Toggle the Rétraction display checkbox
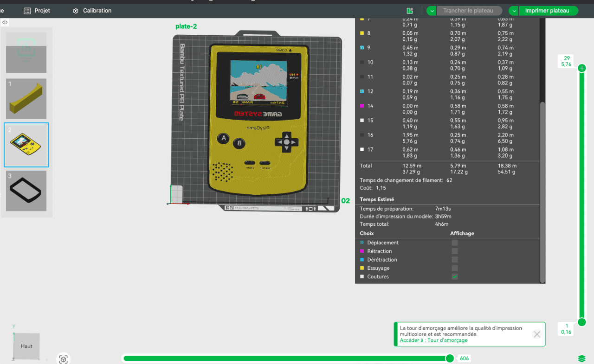594x364 pixels. tap(455, 251)
